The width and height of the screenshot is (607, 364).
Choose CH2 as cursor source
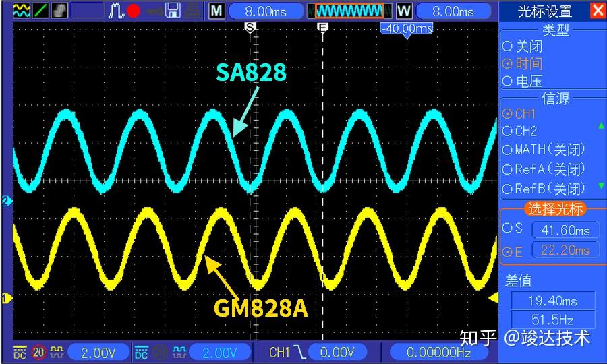point(519,131)
